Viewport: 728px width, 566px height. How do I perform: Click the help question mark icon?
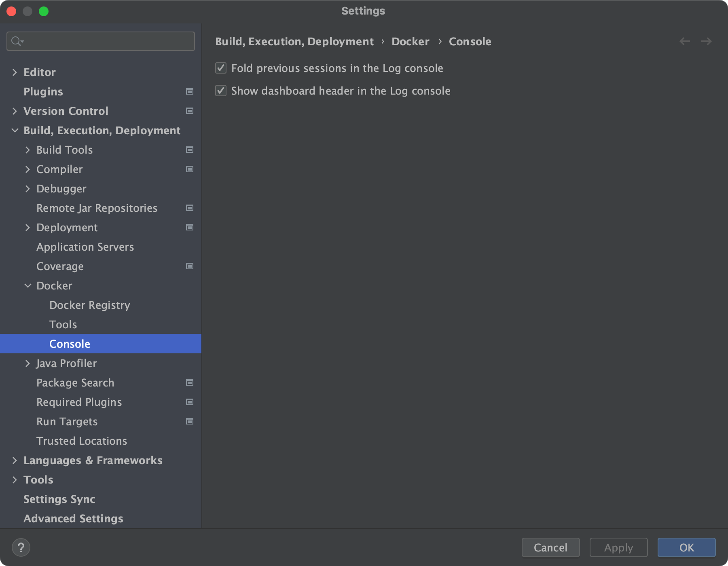pyautogui.click(x=22, y=547)
